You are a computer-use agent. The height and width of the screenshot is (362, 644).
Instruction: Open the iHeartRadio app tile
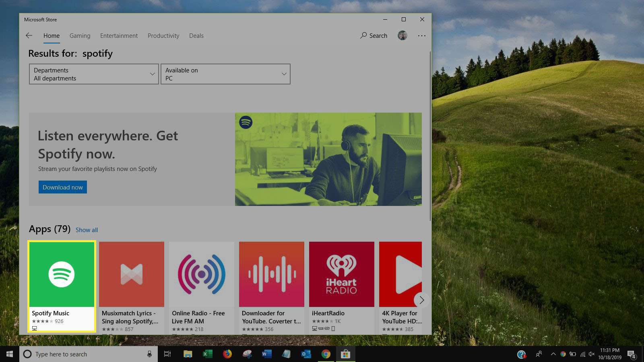342,287
